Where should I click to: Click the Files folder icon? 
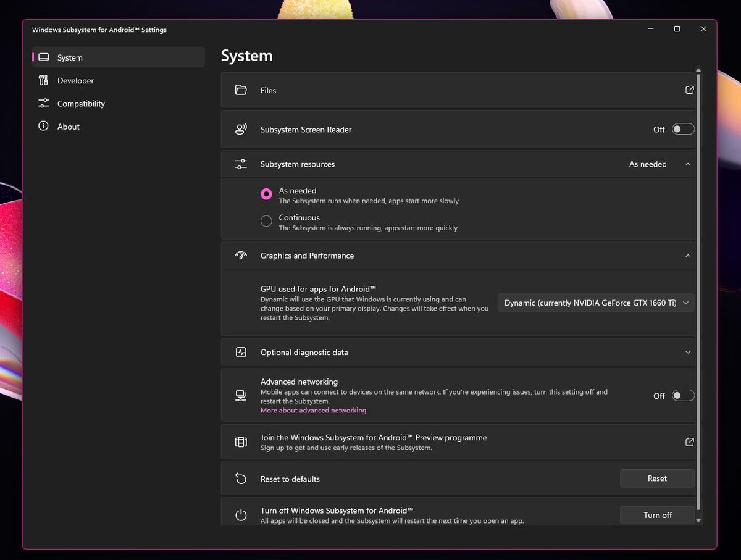[x=241, y=90]
